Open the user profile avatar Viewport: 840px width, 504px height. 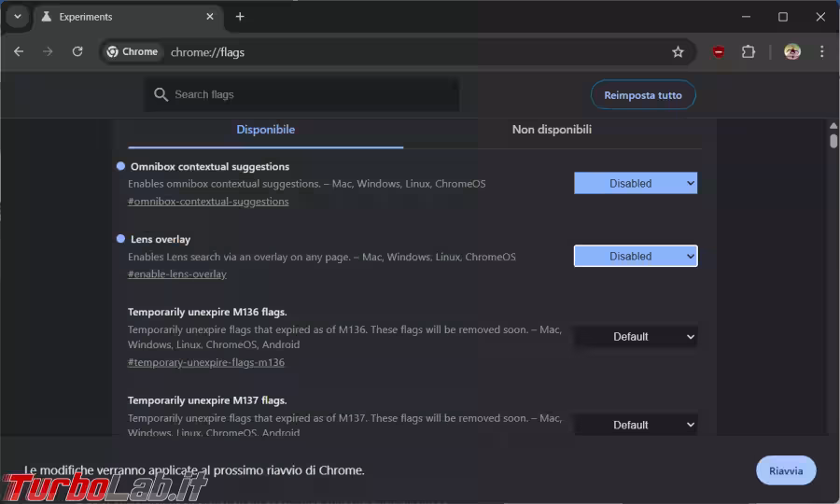coord(791,52)
